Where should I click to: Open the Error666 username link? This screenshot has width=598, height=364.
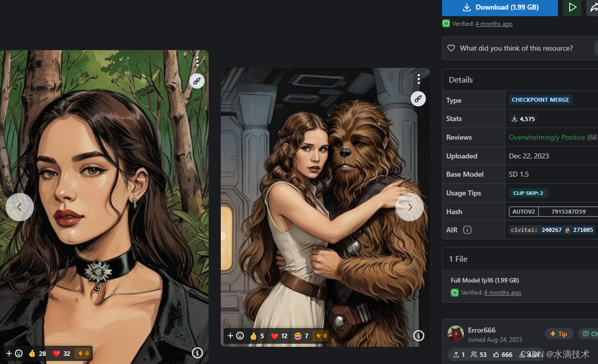(482, 330)
